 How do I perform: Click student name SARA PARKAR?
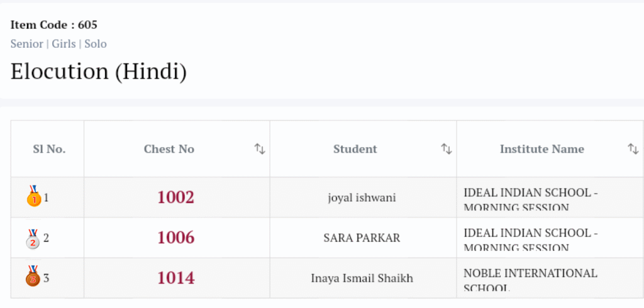click(x=362, y=238)
